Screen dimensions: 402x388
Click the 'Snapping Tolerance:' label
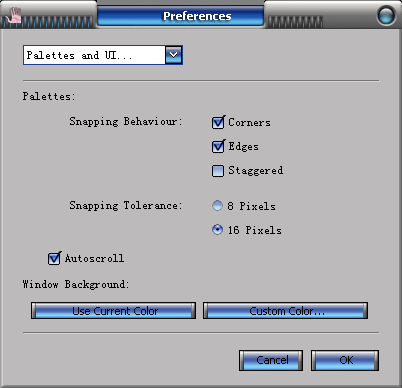[x=126, y=205]
